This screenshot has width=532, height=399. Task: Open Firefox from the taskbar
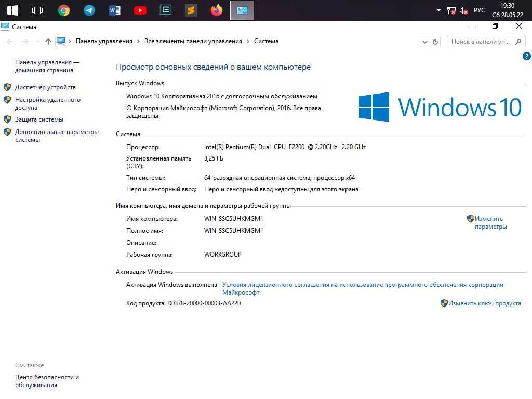tap(217, 10)
